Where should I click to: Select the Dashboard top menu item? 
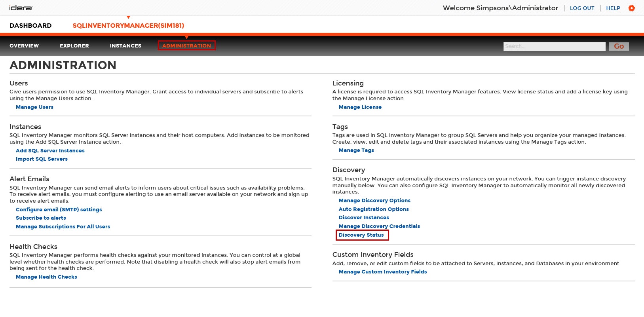pos(30,25)
